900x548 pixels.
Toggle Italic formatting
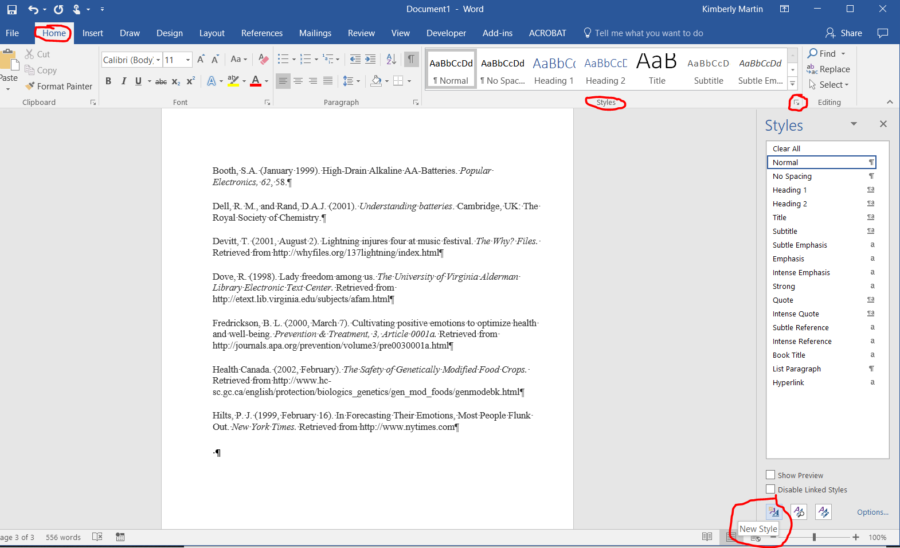[x=123, y=81]
